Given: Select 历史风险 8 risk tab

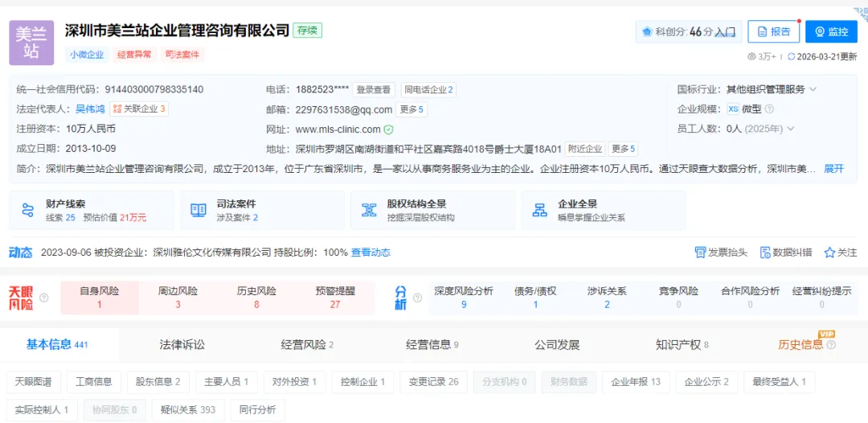Looking at the screenshot, I should [256, 298].
